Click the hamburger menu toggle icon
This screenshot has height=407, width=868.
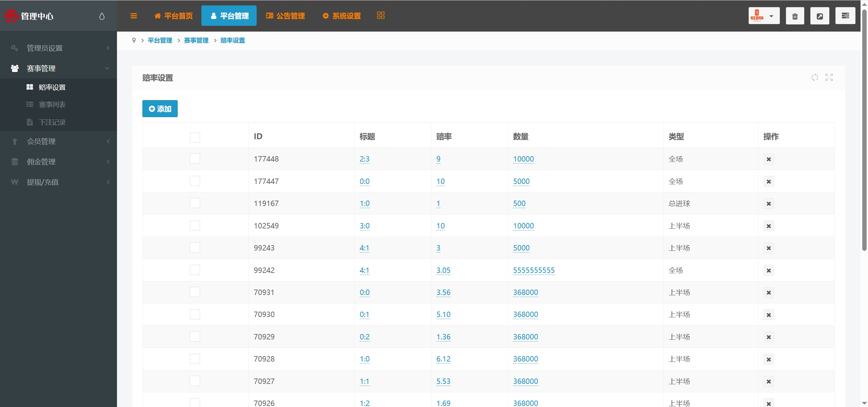(x=134, y=16)
